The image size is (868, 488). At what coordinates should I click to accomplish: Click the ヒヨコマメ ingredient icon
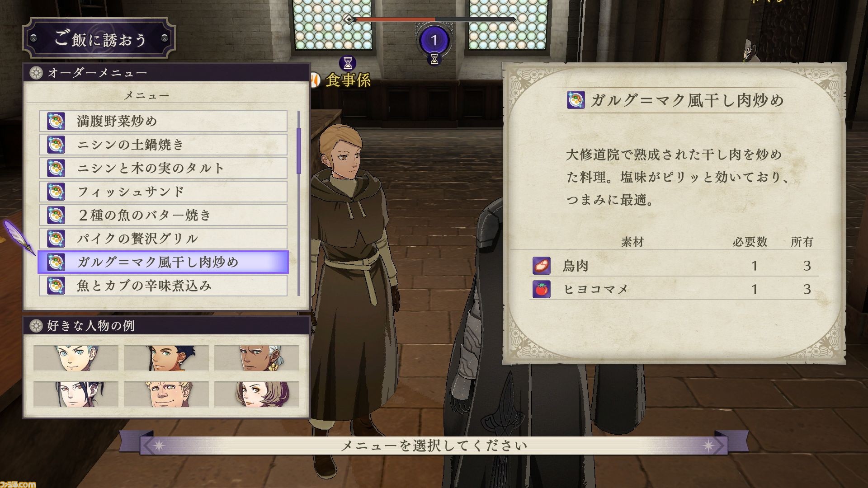pos(541,289)
